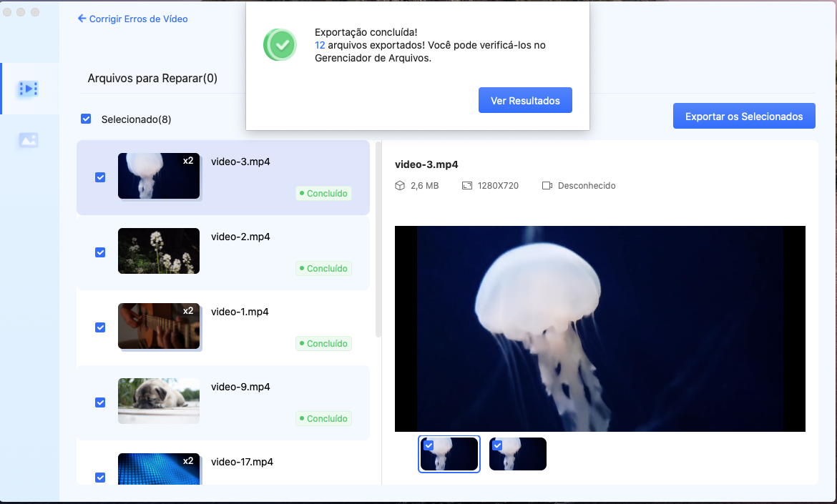837x504 pixels.
Task: Click Concluído status of video-3.mp4
Action: pyautogui.click(x=323, y=194)
